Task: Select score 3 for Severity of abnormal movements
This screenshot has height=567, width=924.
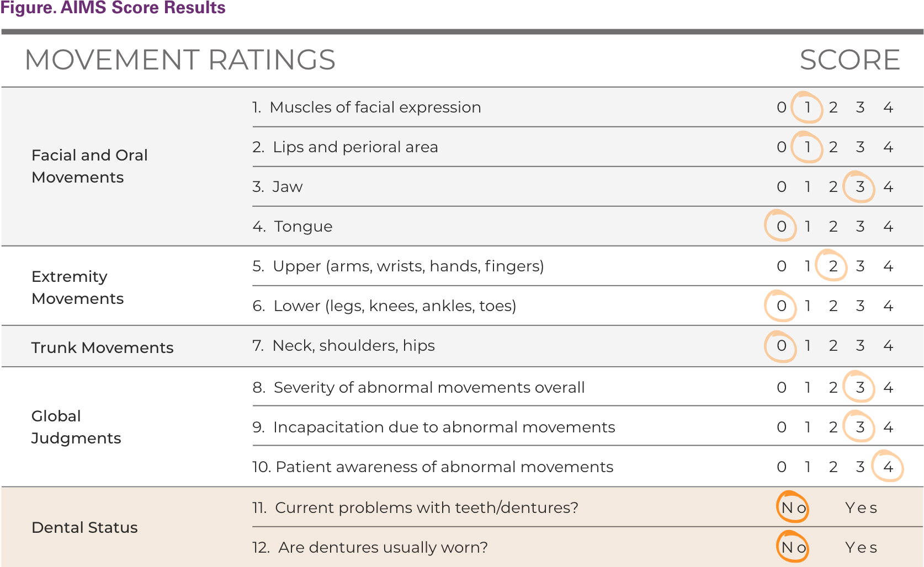Action: [860, 388]
